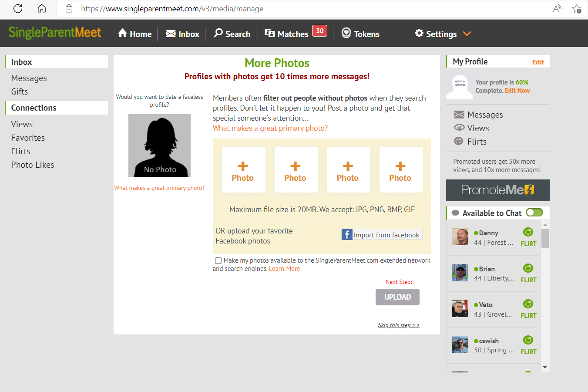
Task: Expand the Settings dropdown arrow
Action: tap(467, 34)
